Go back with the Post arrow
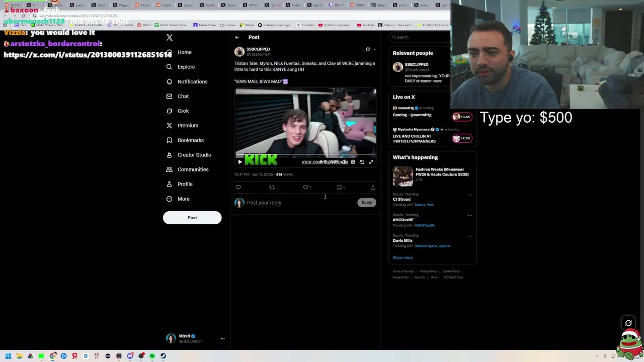 [237, 37]
